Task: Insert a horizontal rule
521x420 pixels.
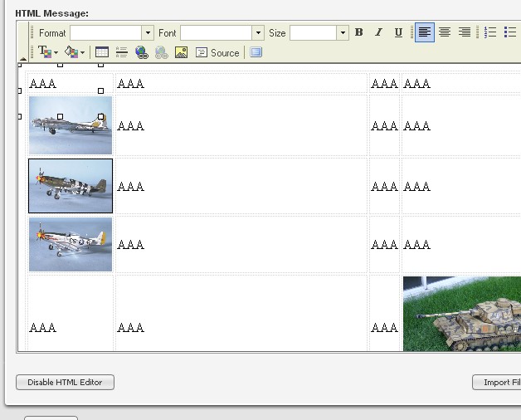Action: (122, 52)
